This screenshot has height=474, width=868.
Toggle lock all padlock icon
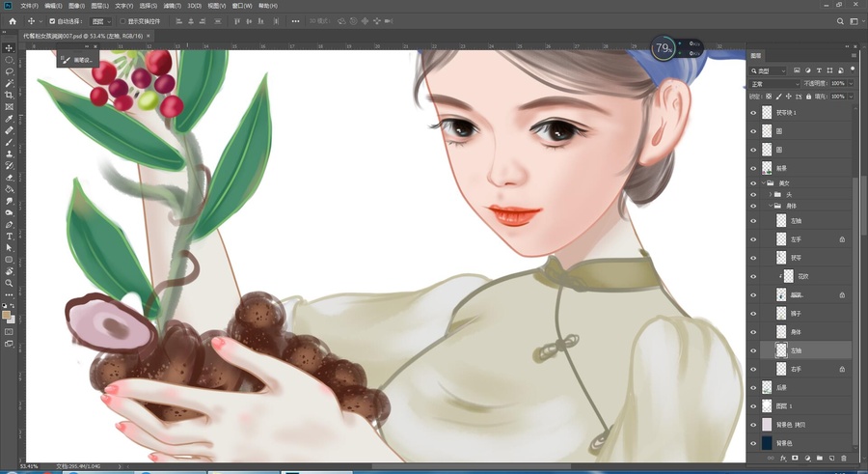point(809,97)
